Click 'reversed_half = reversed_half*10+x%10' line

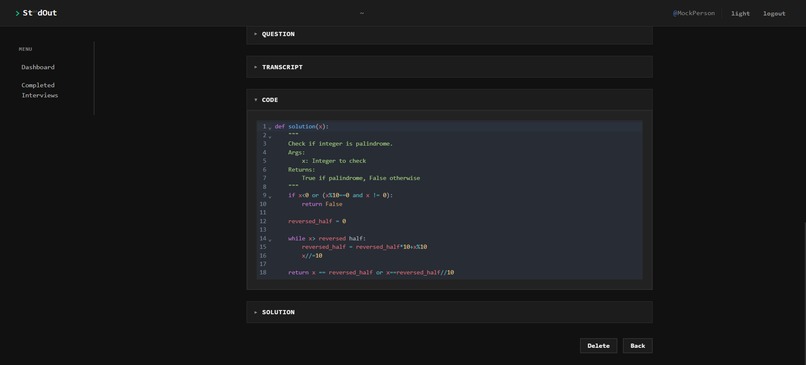coord(364,247)
